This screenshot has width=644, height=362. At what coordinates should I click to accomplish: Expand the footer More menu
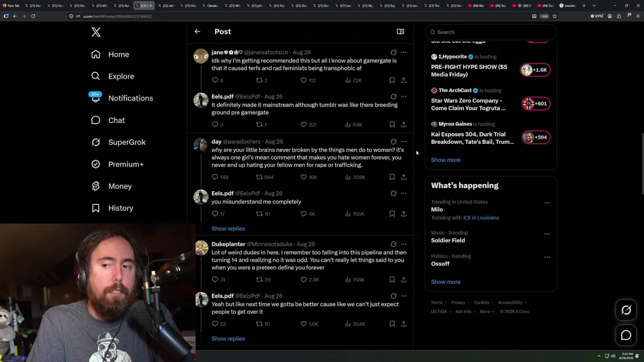point(487,312)
